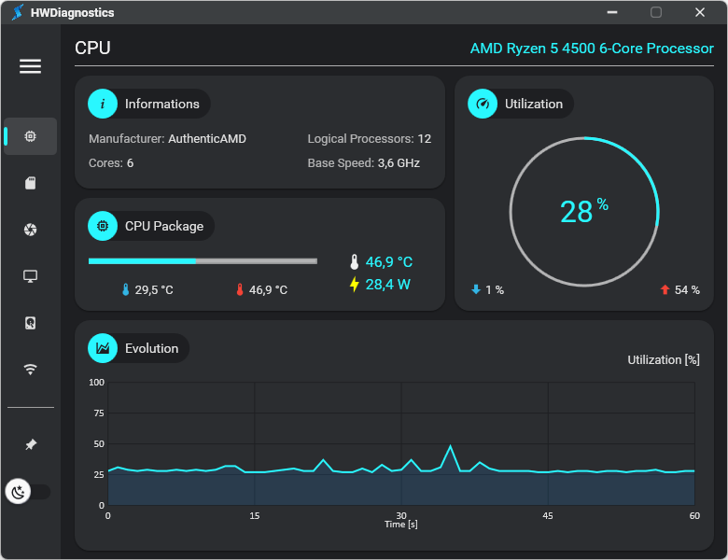Open the memory card sidebar page

[30, 183]
